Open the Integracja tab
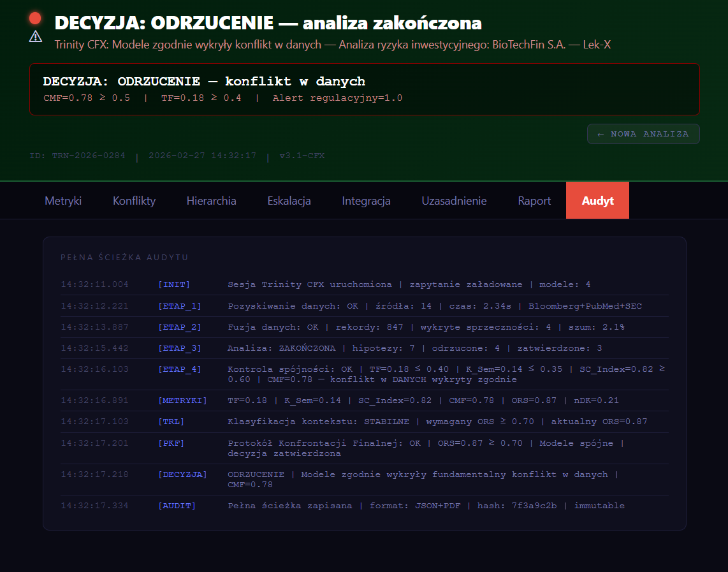The height and width of the screenshot is (572, 728). coord(366,201)
